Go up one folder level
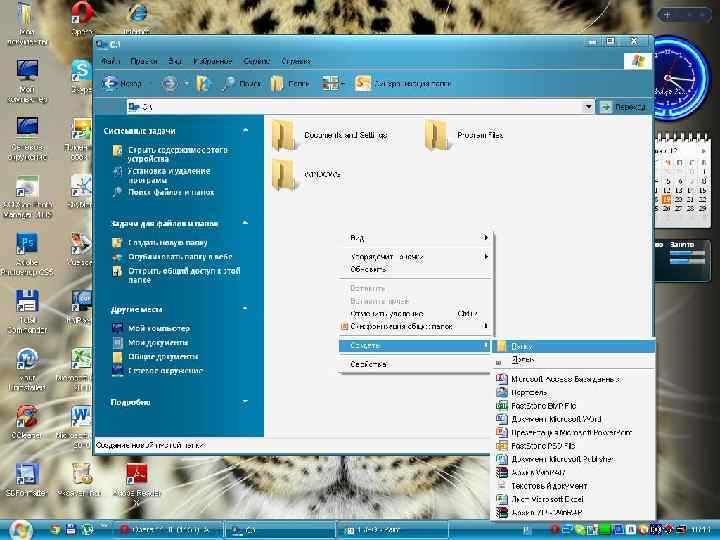The width and height of the screenshot is (720, 540). click(203, 84)
